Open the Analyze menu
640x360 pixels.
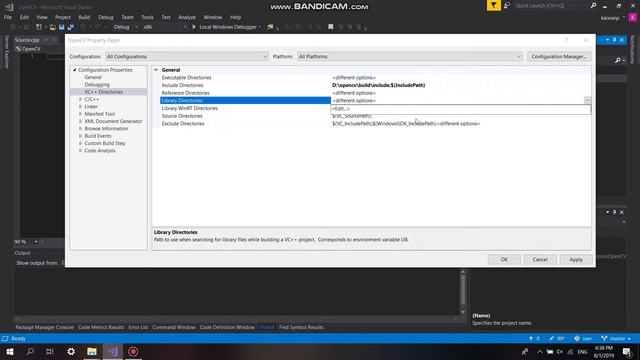(187, 17)
